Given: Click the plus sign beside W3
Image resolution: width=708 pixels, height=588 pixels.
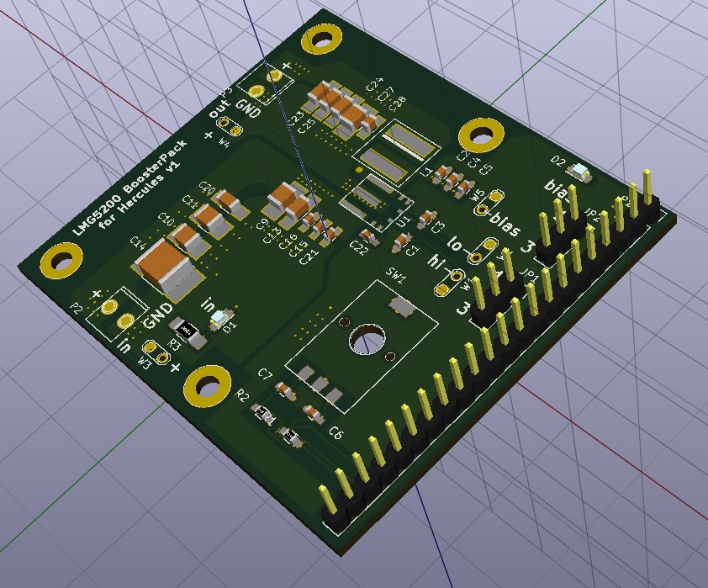Looking at the screenshot, I should point(175,366).
